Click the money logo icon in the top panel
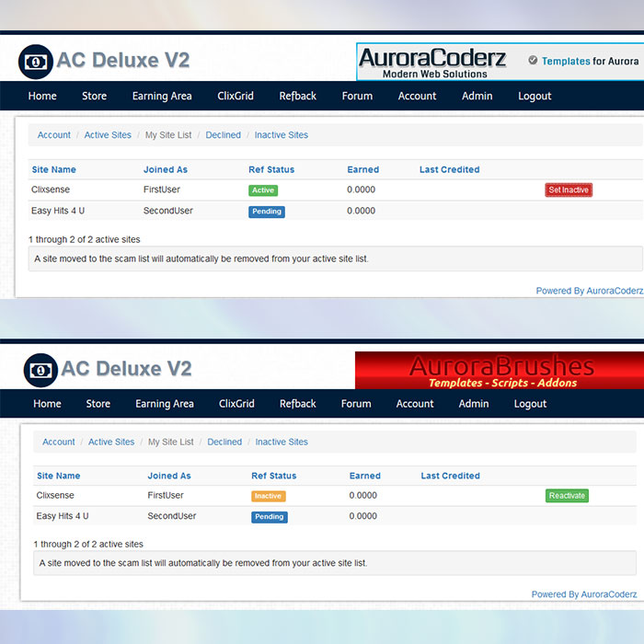 click(36, 62)
